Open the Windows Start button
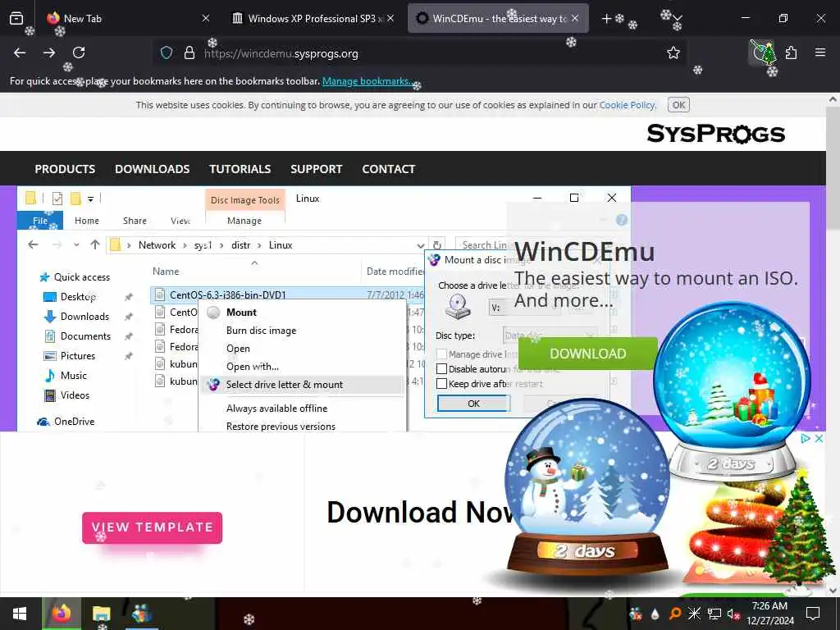 point(20,614)
